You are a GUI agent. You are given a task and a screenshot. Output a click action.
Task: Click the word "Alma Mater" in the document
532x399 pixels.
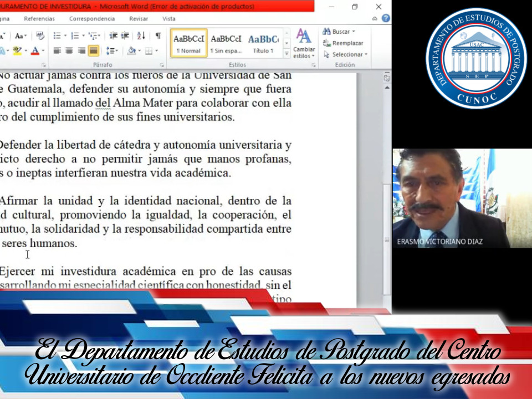142,103
